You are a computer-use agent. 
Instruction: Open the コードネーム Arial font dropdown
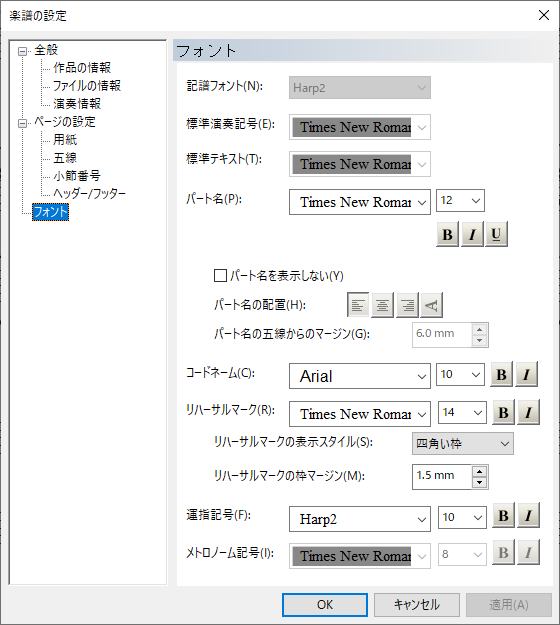click(360, 376)
